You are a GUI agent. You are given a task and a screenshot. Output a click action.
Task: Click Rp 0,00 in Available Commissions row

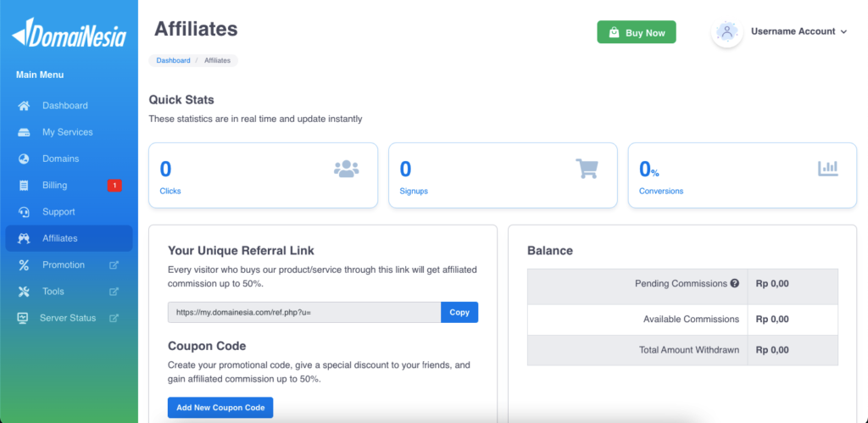tap(771, 320)
